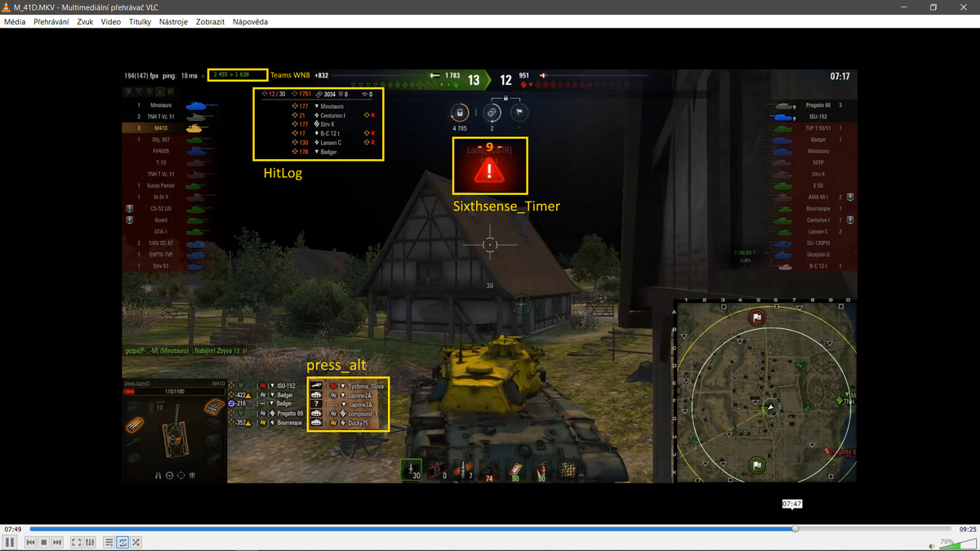Expand the Titulky menu
The image size is (980, 551).
pyautogui.click(x=140, y=22)
